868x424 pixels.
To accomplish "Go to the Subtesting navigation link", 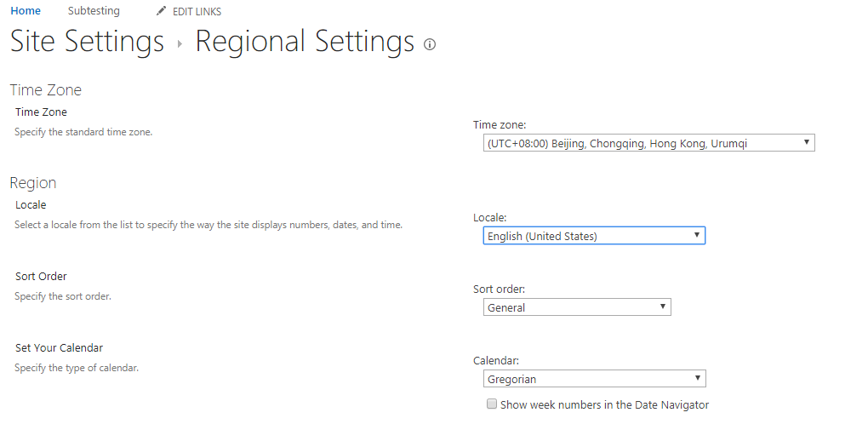I will (94, 11).
